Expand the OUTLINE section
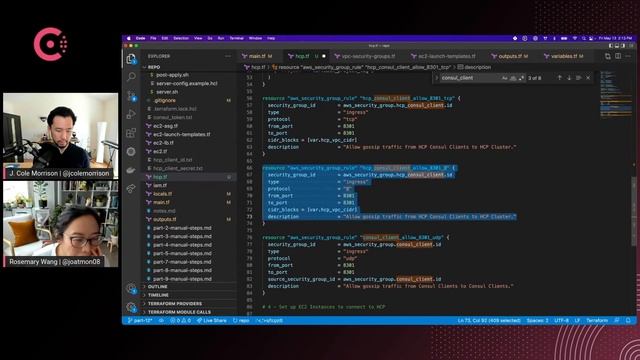Screen dimensions: 640x360 coord(190,287)
